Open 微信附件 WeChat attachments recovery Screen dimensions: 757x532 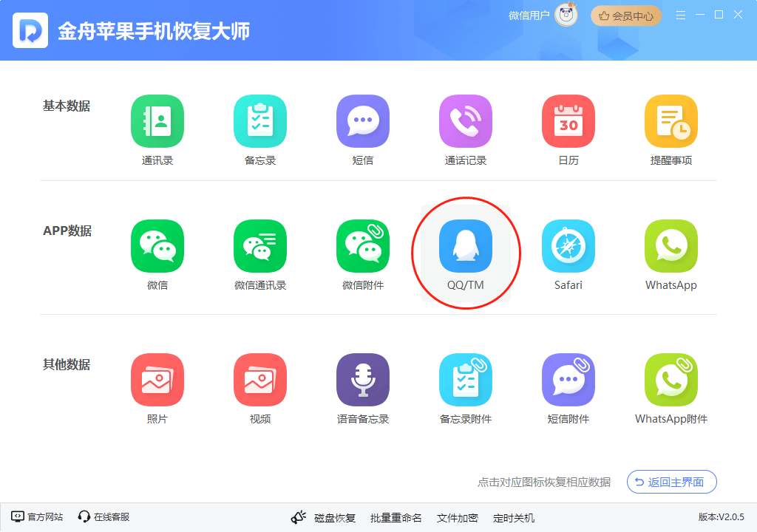pyautogui.click(x=363, y=247)
